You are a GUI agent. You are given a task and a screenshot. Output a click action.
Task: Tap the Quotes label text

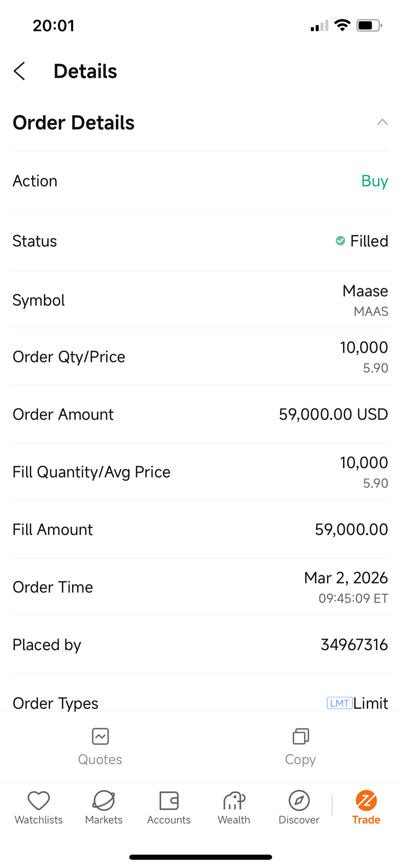(100, 760)
